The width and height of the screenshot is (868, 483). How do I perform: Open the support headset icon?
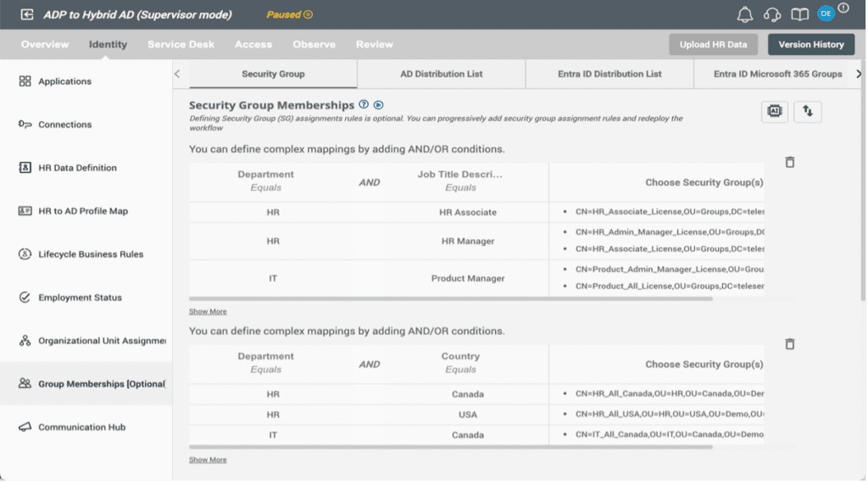771,14
